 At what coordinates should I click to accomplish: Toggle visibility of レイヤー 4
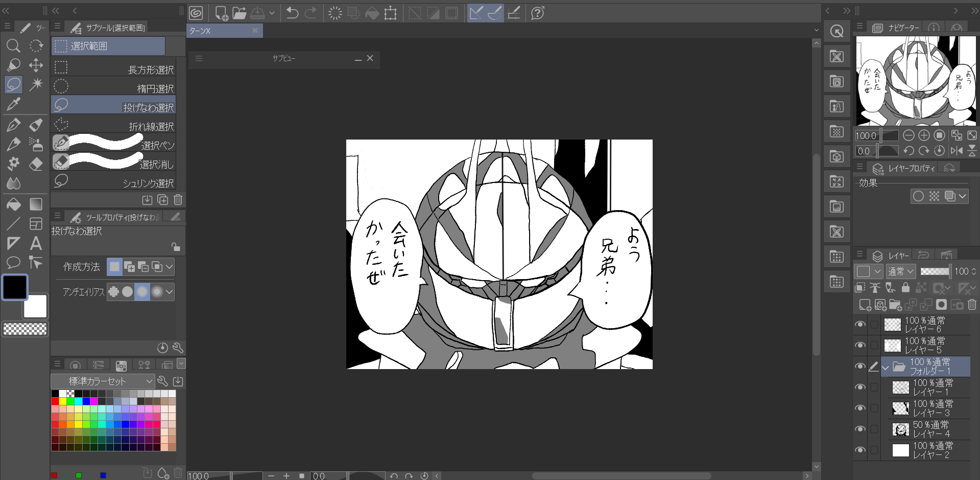pos(860,429)
